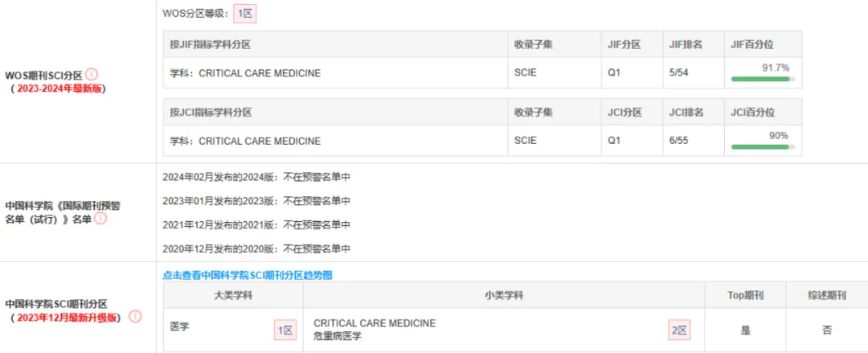Click the Top期刊 column header
This screenshot has width=868, height=353.
click(745, 295)
